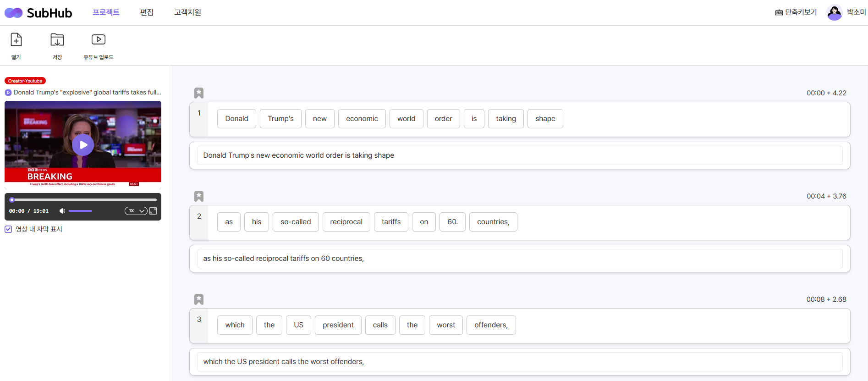Image resolution: width=868 pixels, height=381 pixels.
Task: Select the word chip "tariffs"
Action: pos(391,222)
